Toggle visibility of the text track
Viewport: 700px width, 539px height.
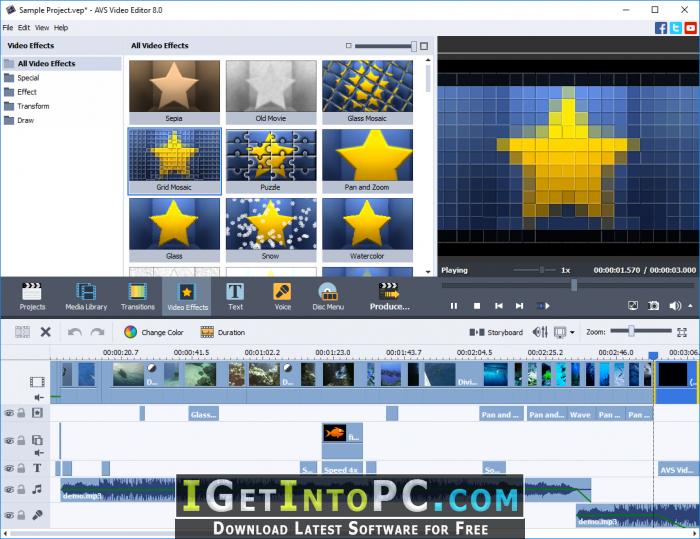tap(9, 468)
